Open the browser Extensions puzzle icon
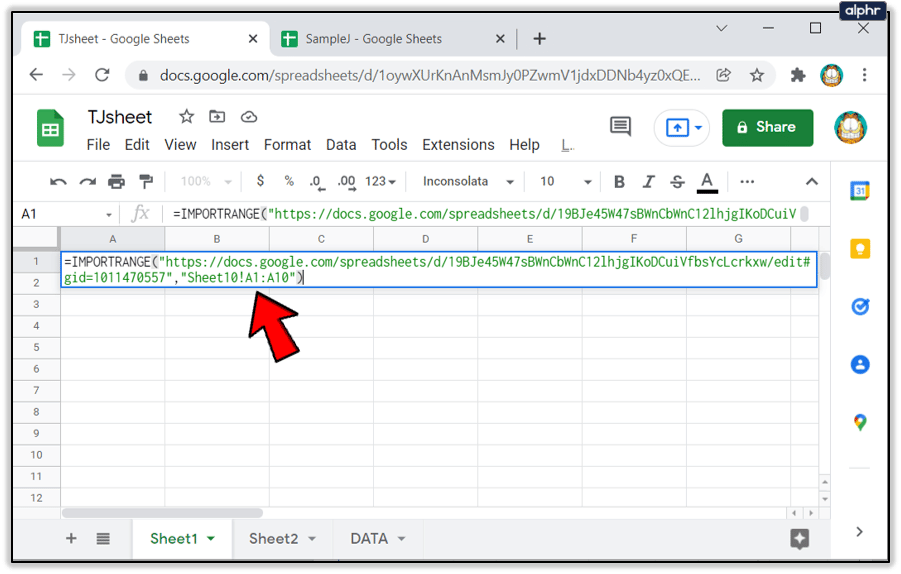Viewport: 901px width, 574px height. tap(798, 75)
